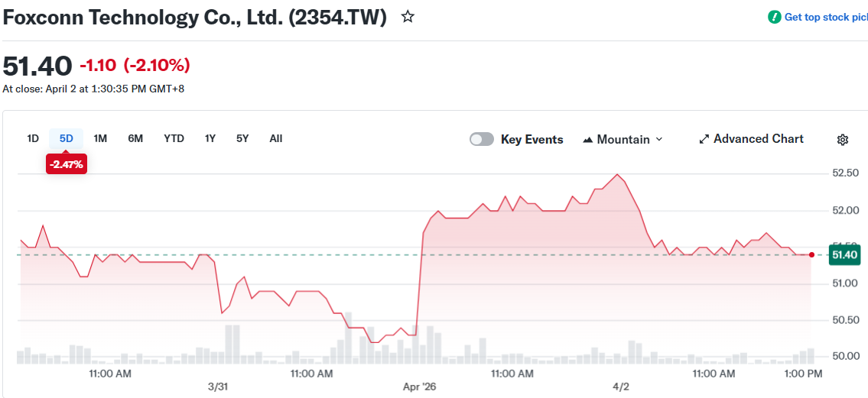Show year-to-date YTD range
868x398 pixels.
[174, 139]
